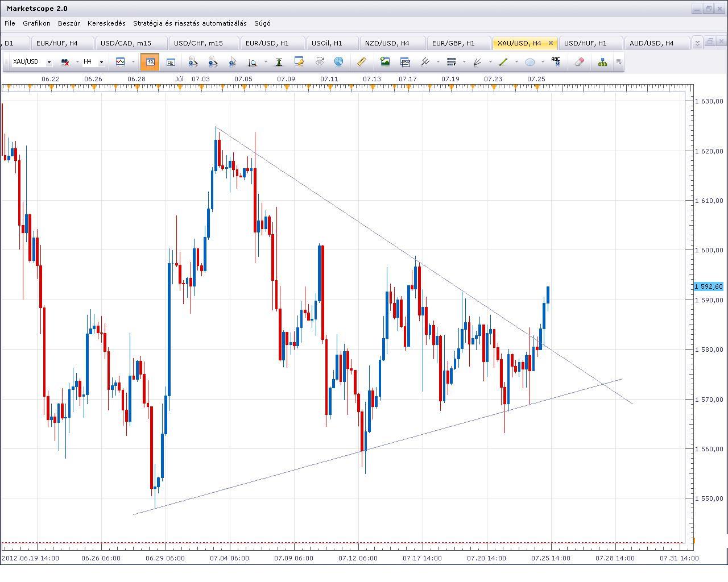
Task: Select the yellow ruler measure tool
Action: coord(361,61)
